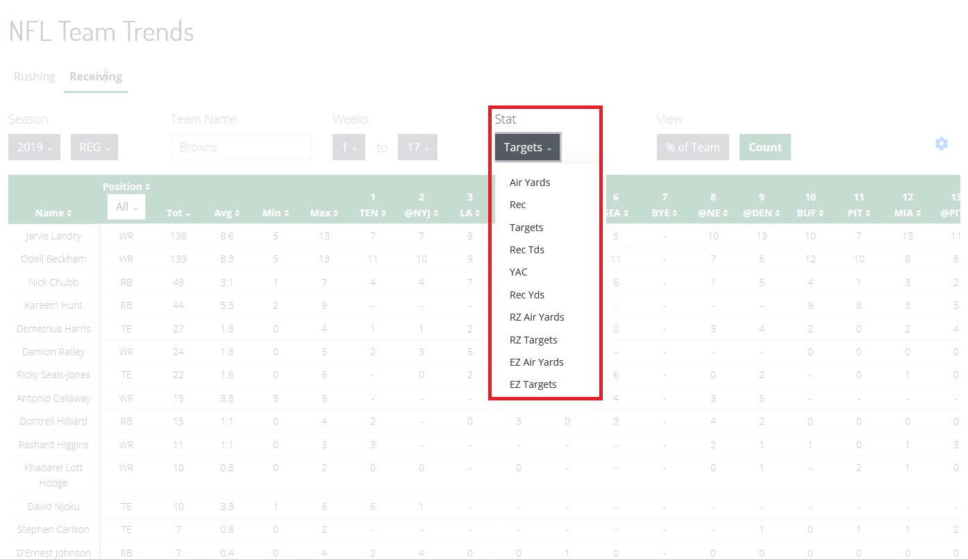
Task: Sort by week 10 BUF column
Action: [x=810, y=213]
